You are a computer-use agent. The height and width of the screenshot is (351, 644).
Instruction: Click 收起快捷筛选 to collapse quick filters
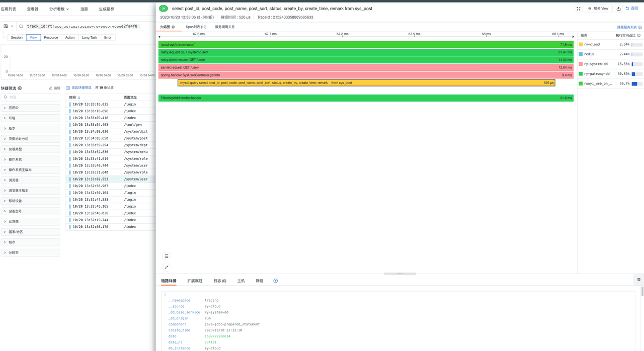click(78, 88)
